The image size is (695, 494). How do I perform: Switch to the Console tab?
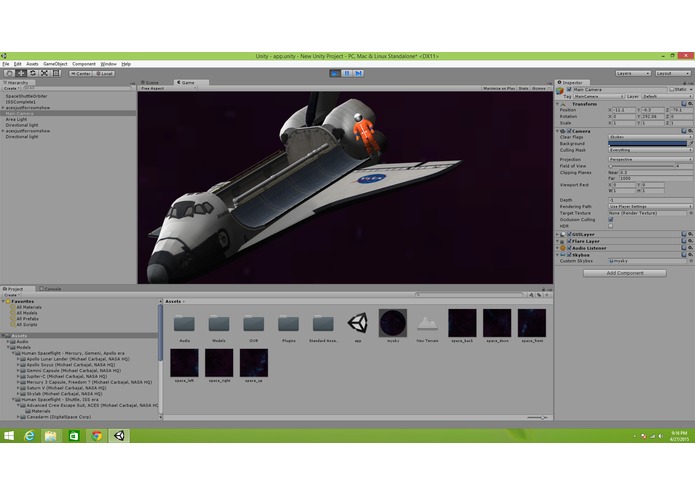tap(51, 289)
